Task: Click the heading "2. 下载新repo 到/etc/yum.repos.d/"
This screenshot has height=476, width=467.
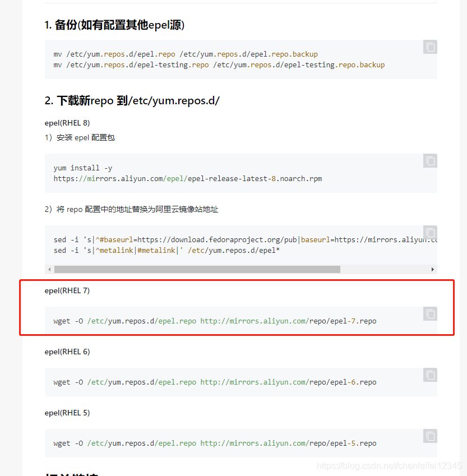Action: (x=132, y=100)
